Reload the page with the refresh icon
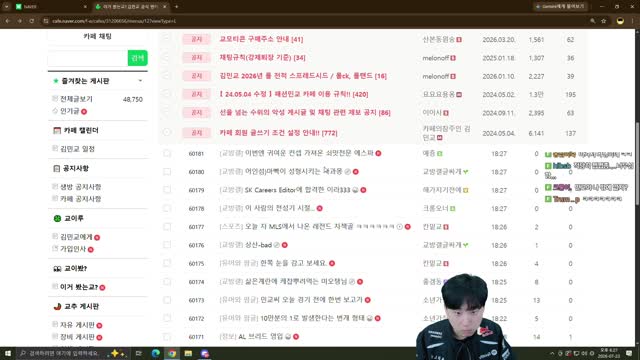This screenshot has width=640, height=360. point(31,21)
